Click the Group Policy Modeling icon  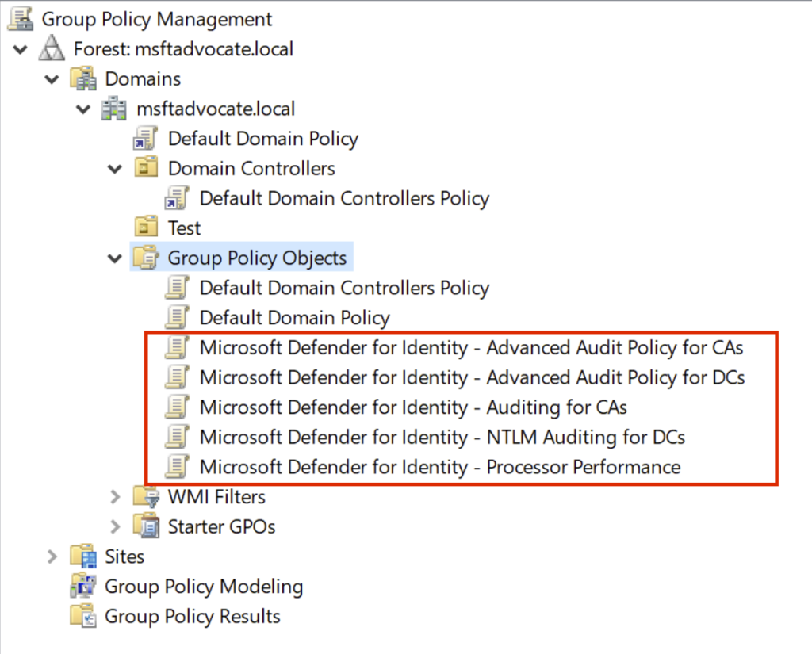pyautogui.click(x=82, y=587)
